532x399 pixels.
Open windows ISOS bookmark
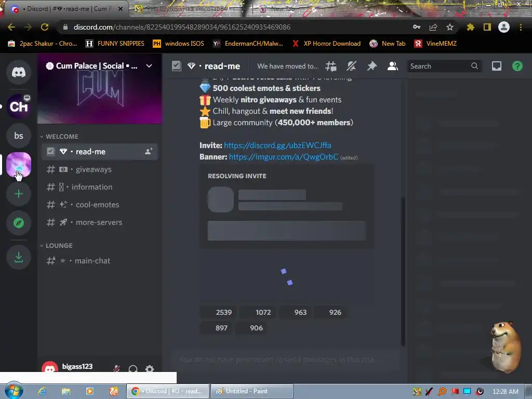tap(179, 44)
